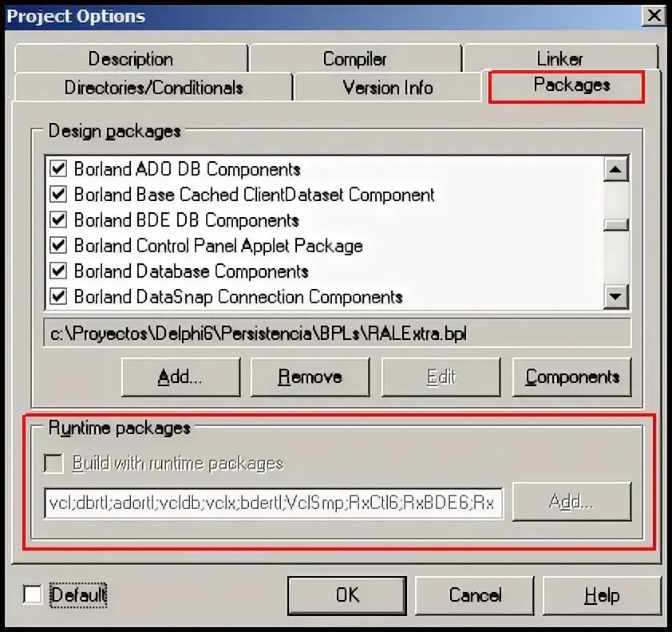The height and width of the screenshot is (632, 672).
Task: Select the Linker tab
Action: coord(559,59)
